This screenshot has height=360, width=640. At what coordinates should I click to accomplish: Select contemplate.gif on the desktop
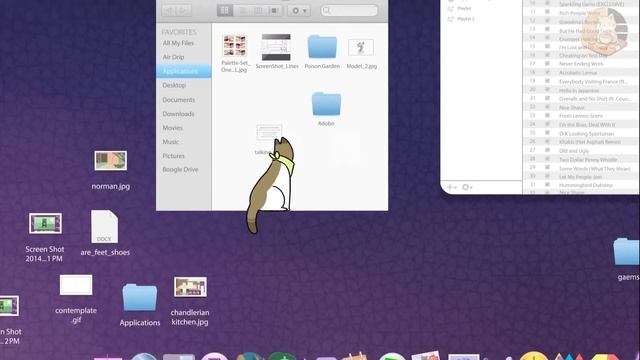click(x=76, y=285)
